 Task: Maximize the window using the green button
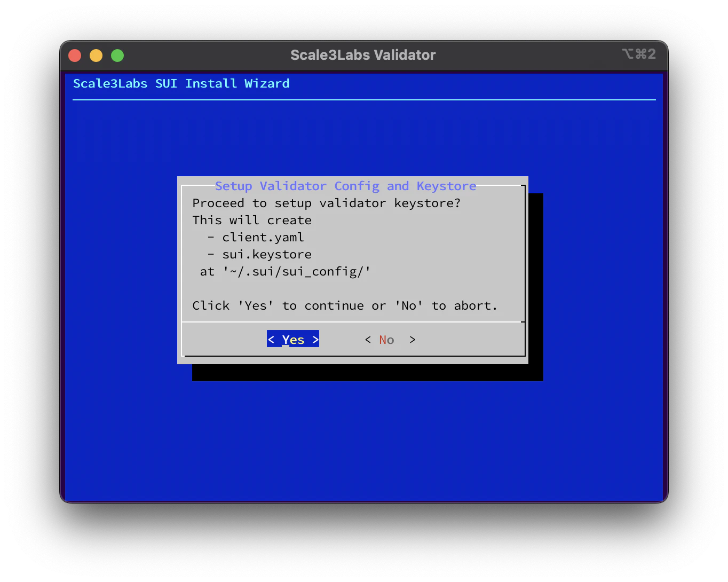pos(117,56)
